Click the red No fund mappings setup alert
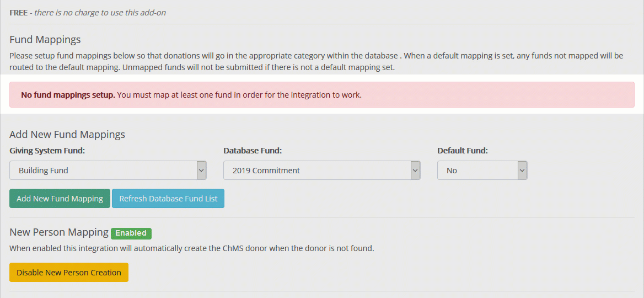 321,95
